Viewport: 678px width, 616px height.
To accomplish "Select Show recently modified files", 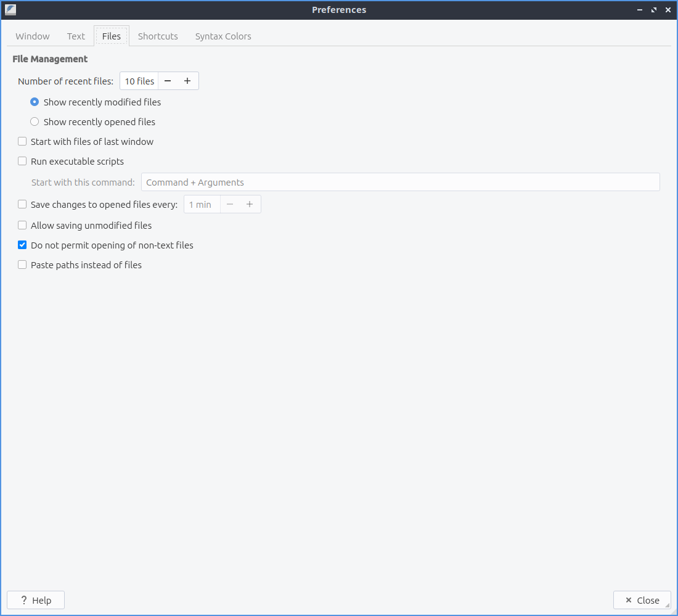I will point(35,102).
